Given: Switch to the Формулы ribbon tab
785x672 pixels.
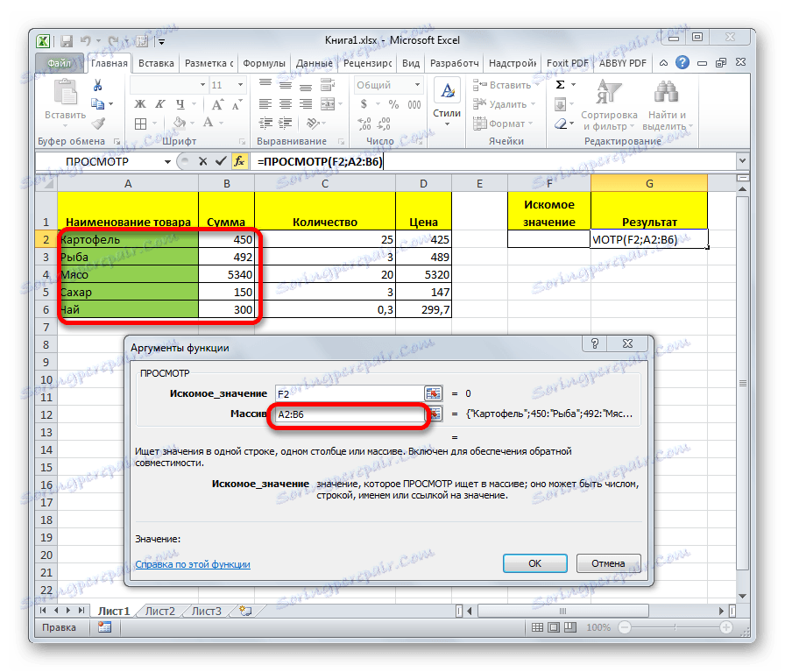Looking at the screenshot, I should (x=264, y=63).
